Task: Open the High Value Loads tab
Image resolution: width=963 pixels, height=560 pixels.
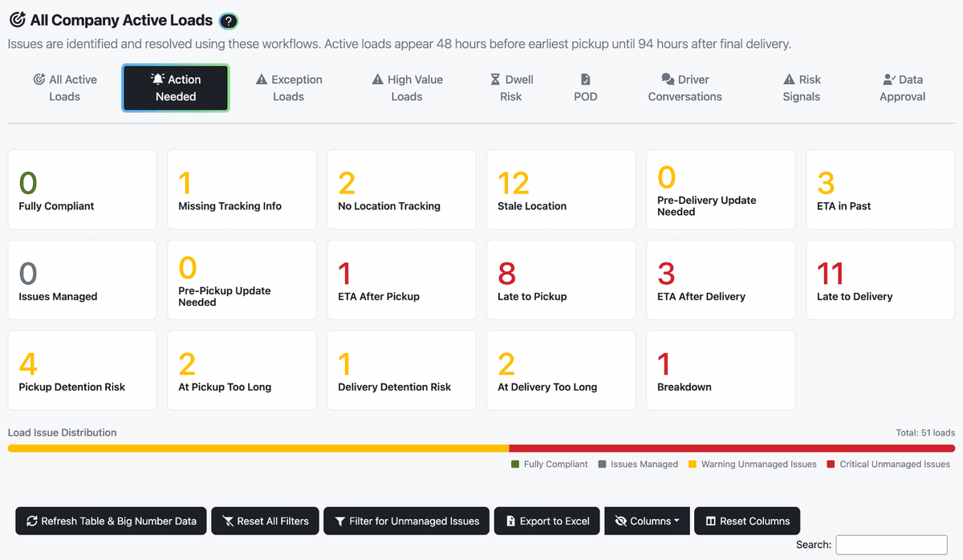Action: tap(407, 88)
